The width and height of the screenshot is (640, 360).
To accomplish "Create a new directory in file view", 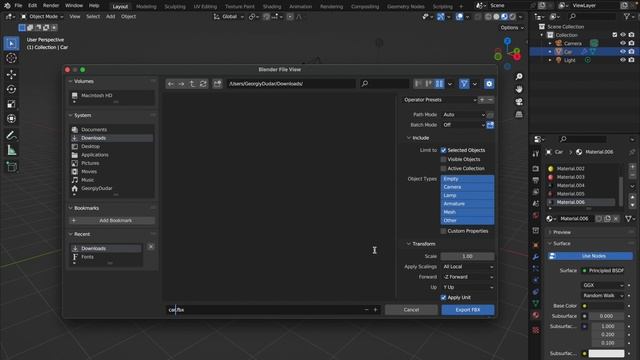I will click(x=217, y=84).
